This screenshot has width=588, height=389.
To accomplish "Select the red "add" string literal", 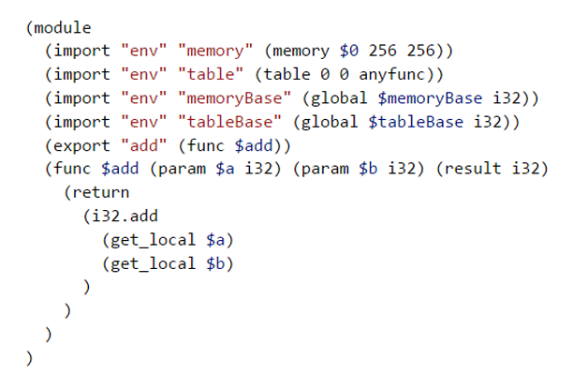I will tap(143, 145).
